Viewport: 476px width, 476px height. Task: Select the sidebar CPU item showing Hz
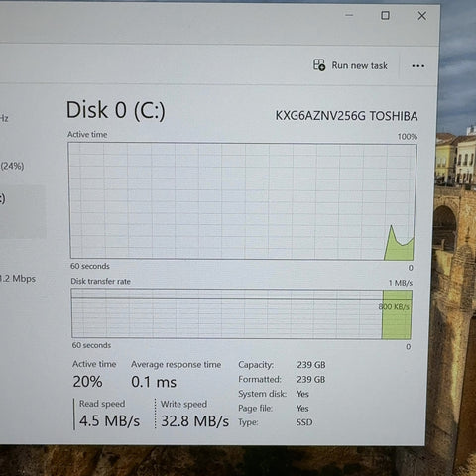[4, 118]
